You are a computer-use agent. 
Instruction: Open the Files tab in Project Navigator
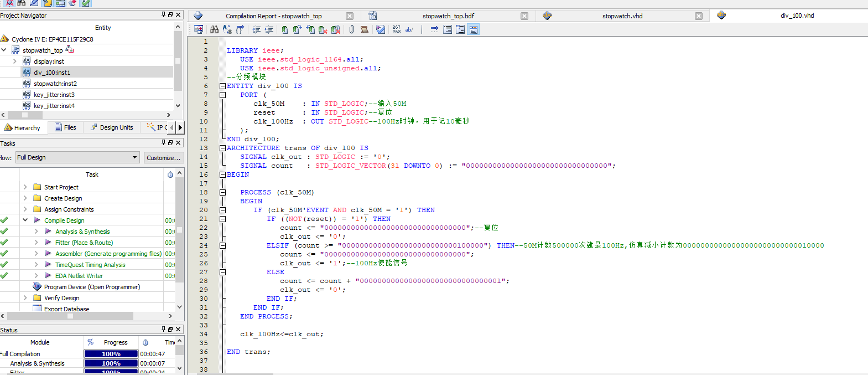[66, 127]
